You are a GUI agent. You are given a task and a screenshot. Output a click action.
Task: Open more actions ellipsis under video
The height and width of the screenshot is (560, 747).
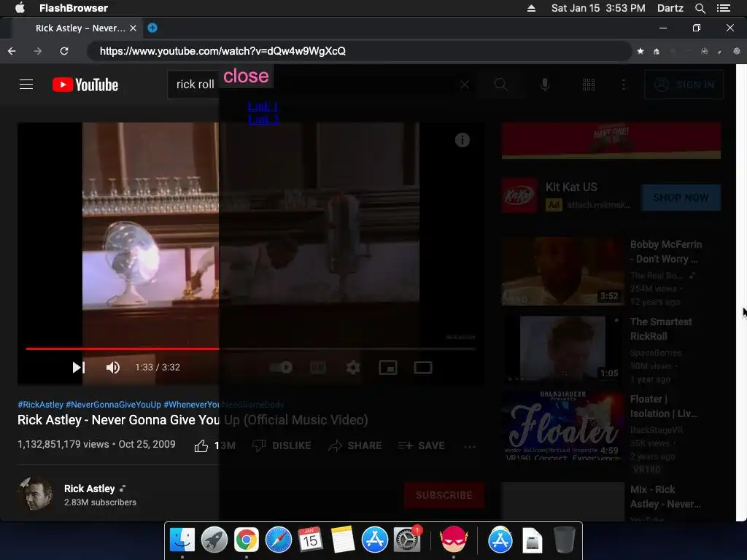(x=470, y=446)
